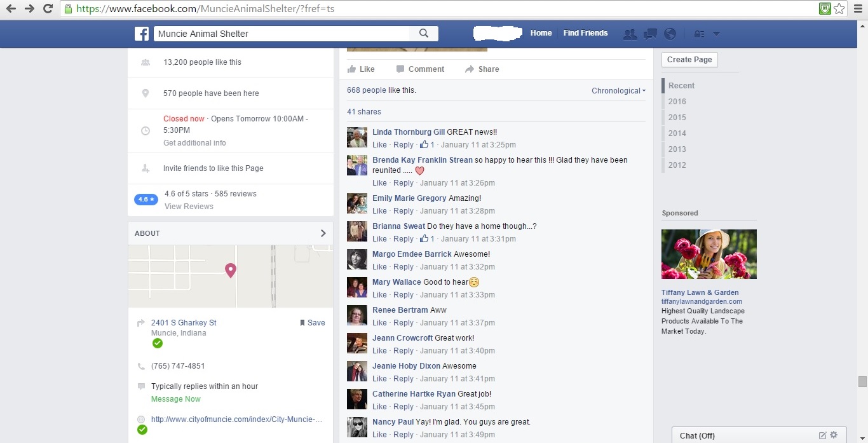The image size is (868, 443).
Task: Jump to Recent in timeline navigation
Action: pos(681,86)
